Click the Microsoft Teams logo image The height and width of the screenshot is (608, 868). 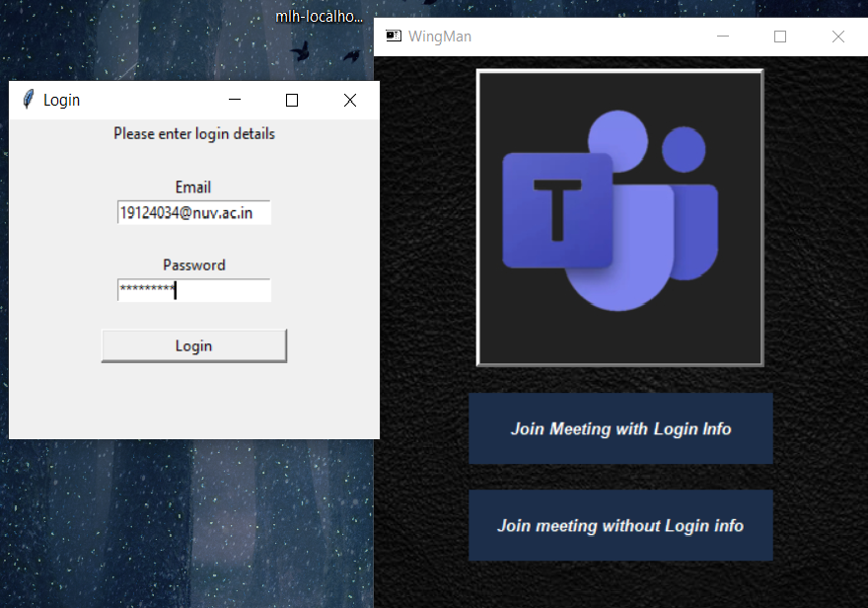click(x=620, y=217)
